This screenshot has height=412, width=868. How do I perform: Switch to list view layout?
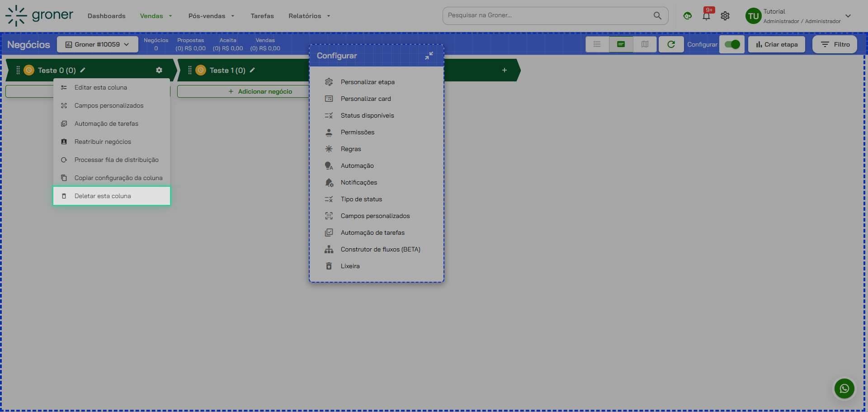(x=597, y=44)
